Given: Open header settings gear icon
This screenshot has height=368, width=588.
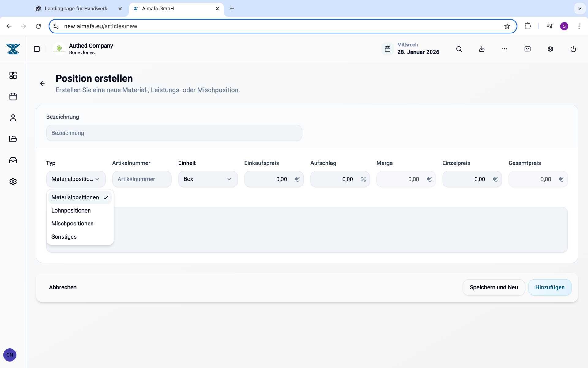Looking at the screenshot, I should pos(550,49).
